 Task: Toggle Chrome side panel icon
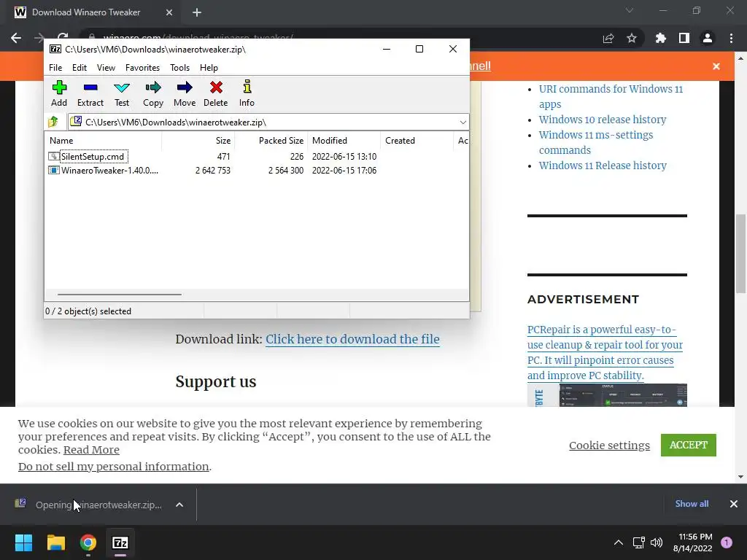coord(684,38)
